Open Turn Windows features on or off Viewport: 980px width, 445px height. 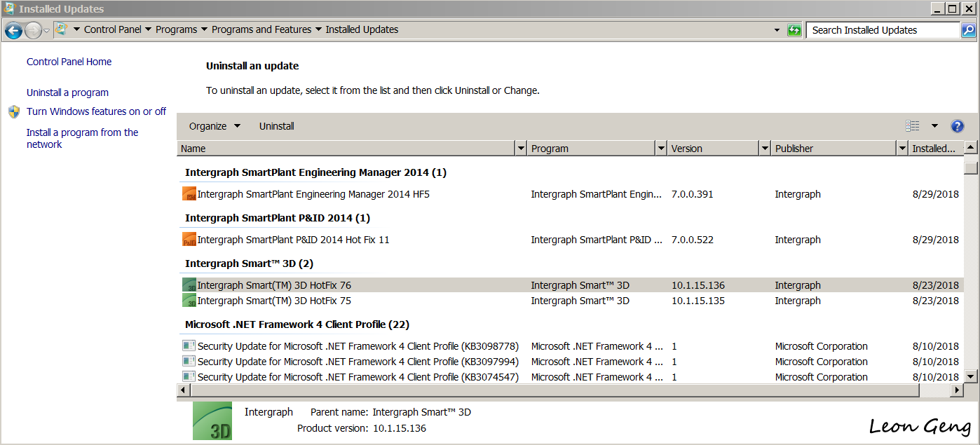pos(96,111)
